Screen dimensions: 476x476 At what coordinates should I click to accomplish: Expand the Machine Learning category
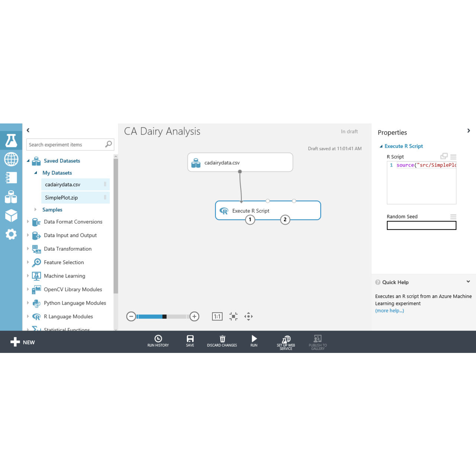(28, 276)
